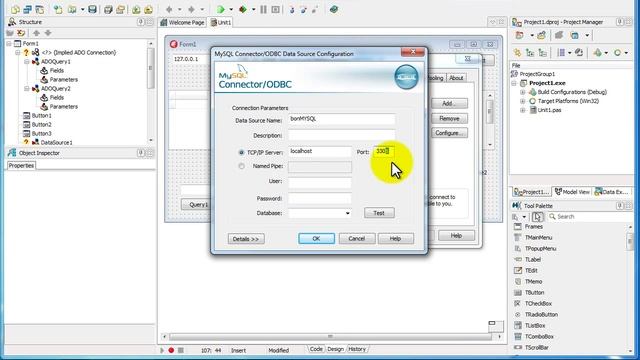The height and width of the screenshot is (360, 640).
Task: Click the Back navigation arrow in the toolbar
Action: (x=169, y=9)
